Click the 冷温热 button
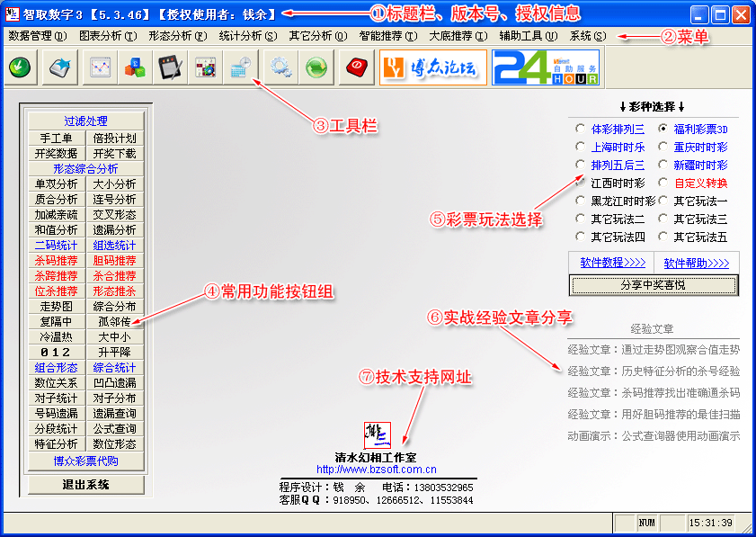 pyautogui.click(x=57, y=336)
